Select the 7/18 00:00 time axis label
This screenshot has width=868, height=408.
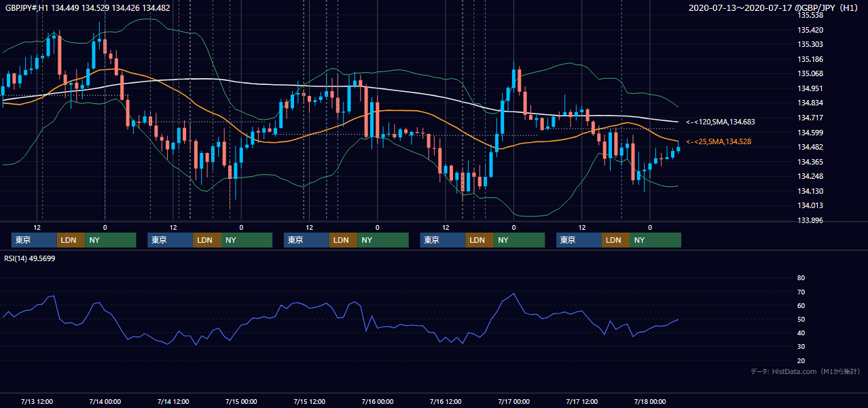(x=649, y=401)
